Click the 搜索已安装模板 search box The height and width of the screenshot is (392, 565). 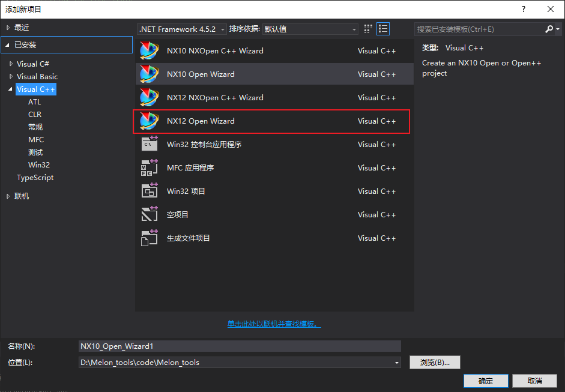tap(479, 29)
